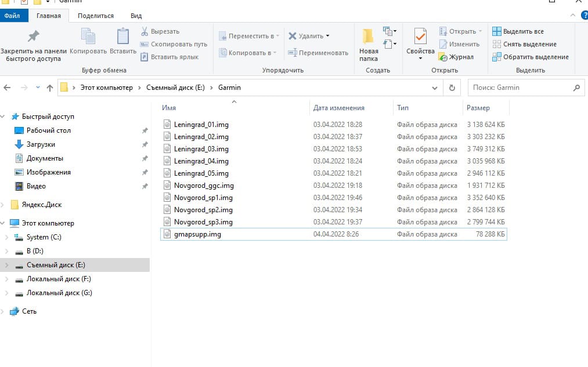Select the gmapsupp.img file
Image resolution: width=588 pixels, height=367 pixels.
tap(197, 234)
